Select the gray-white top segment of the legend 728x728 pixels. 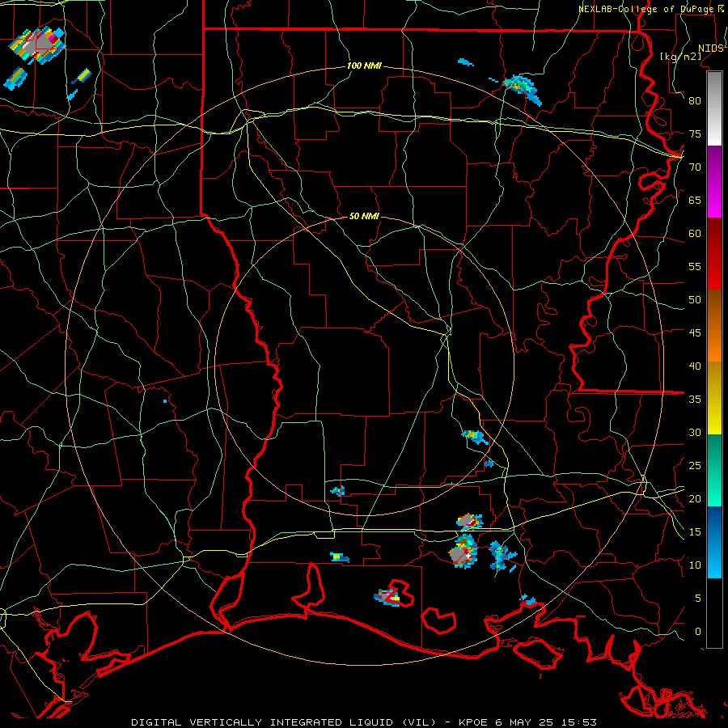(714, 108)
